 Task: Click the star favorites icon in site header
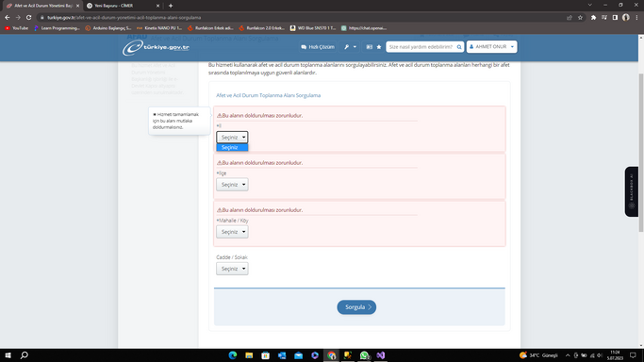tap(379, 47)
